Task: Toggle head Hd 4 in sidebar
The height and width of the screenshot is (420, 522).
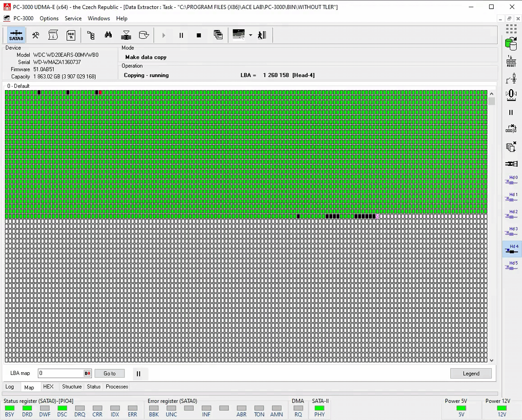Action: point(513,249)
